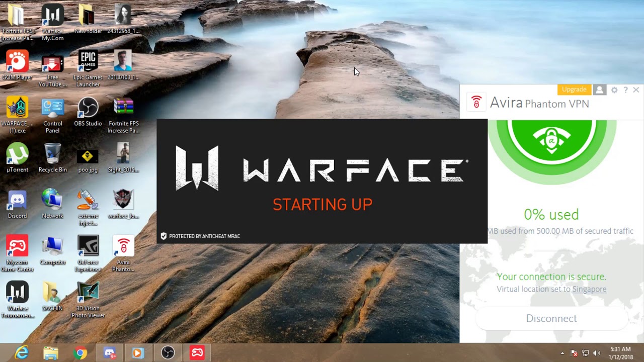Click the taskbar clock showing 5:31 AM
Viewport: 644px width, 362px height.
pyautogui.click(x=620, y=353)
